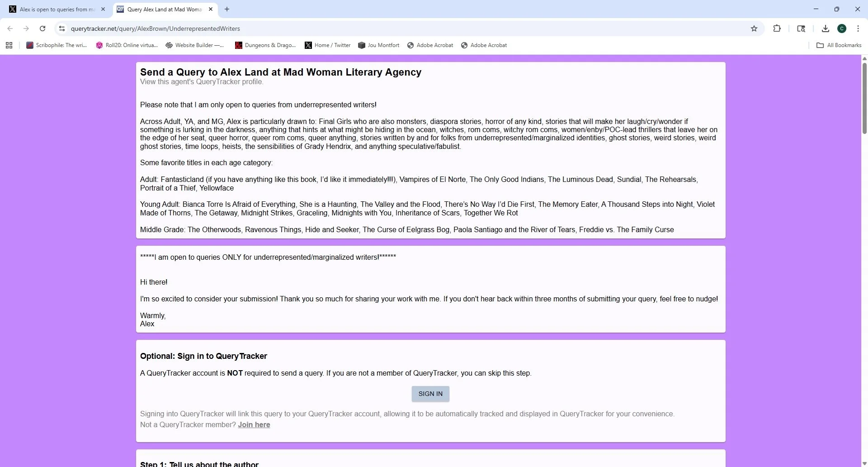Screen dimensions: 868x467
Task: Click the 'Send a Query to Alex Land' heading
Action: point(281,72)
